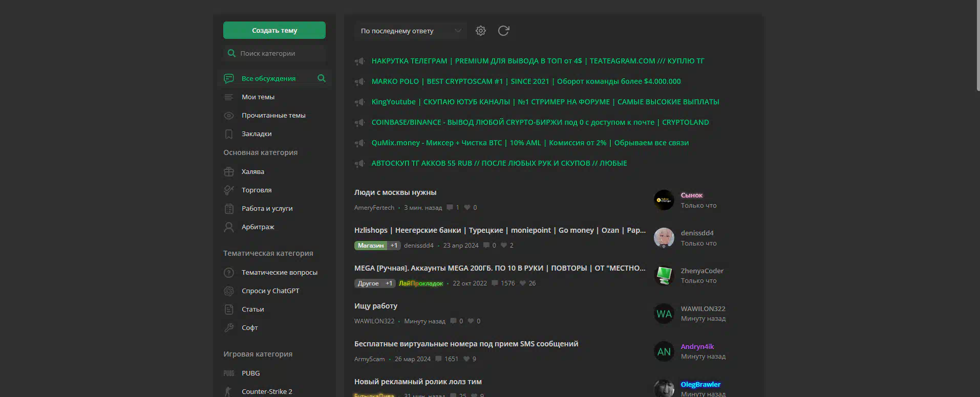Click author ЛайПрокладок name
The height and width of the screenshot is (397, 980).
pos(421,283)
